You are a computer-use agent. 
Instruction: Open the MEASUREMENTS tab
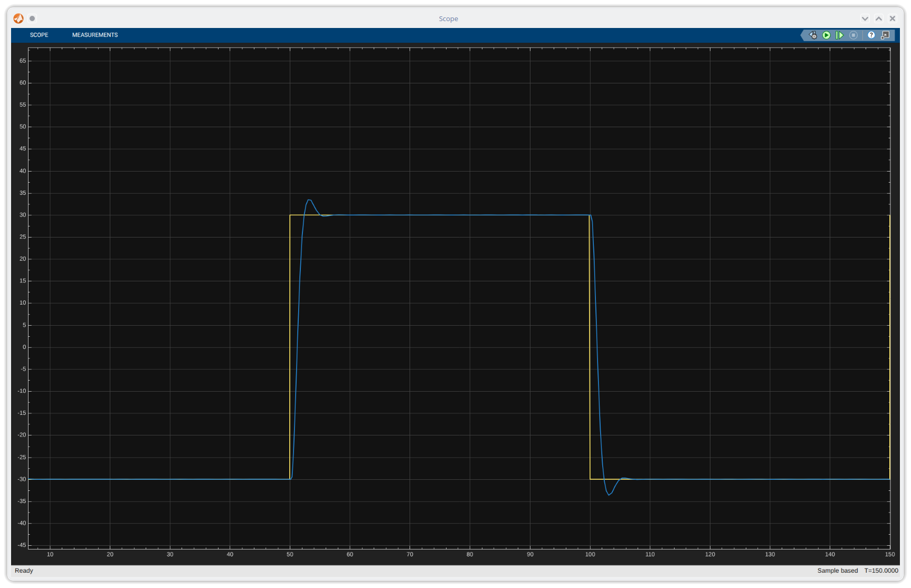pos(95,35)
